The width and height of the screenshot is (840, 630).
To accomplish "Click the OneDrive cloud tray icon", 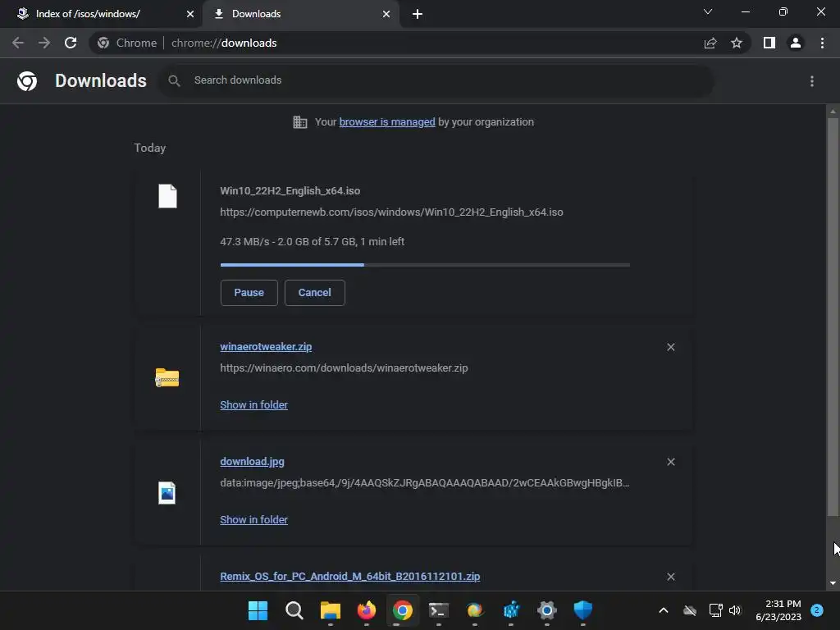I will tap(690, 610).
